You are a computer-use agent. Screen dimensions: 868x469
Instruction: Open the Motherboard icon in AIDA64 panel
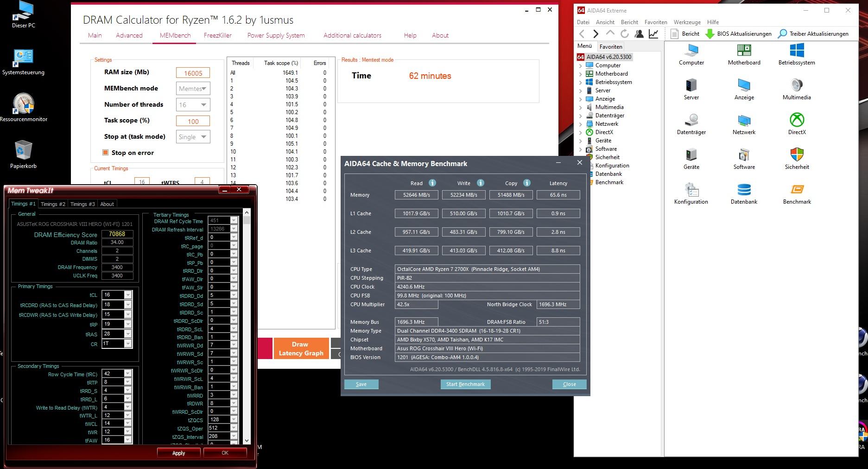744,55
